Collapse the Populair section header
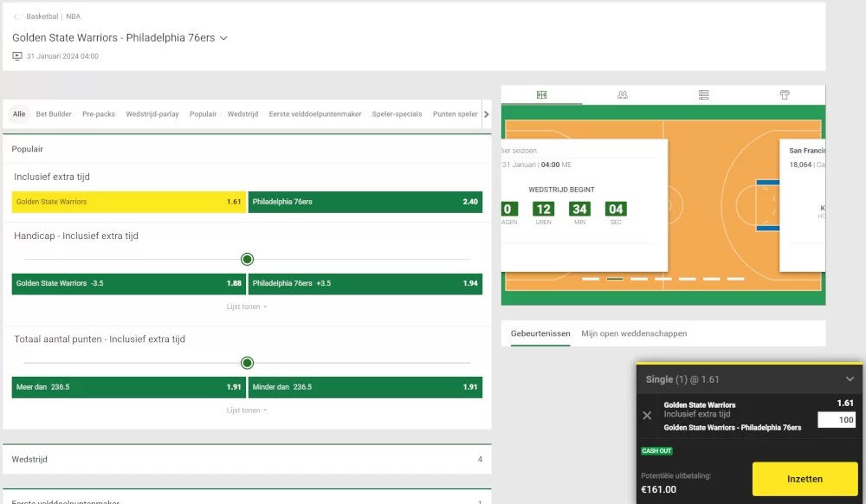Viewport: 866px width, 504px height. point(247,149)
